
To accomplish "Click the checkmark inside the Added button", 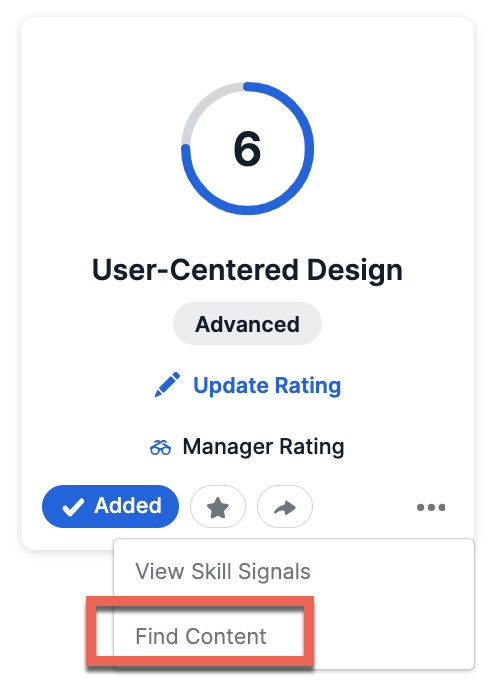I will pos(73,508).
